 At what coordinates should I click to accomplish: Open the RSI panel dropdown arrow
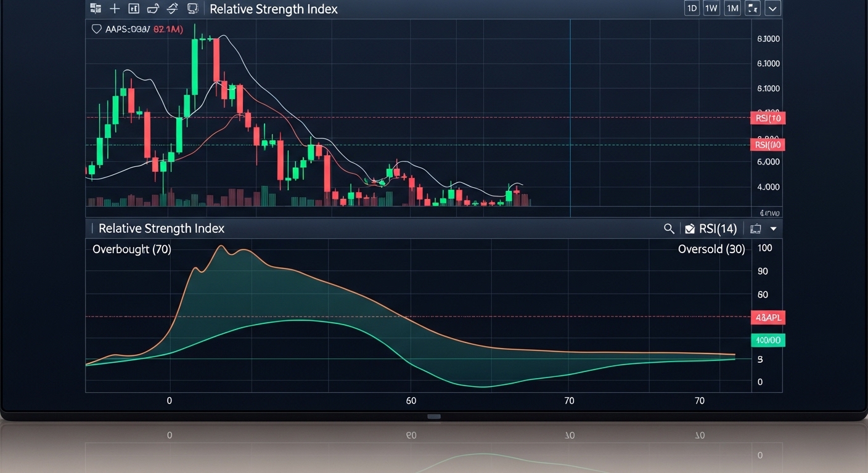(x=773, y=228)
